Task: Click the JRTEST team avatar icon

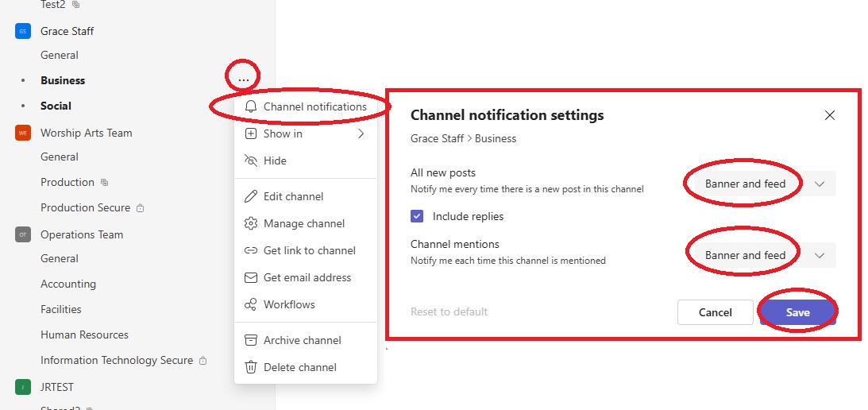Action: (x=22, y=387)
